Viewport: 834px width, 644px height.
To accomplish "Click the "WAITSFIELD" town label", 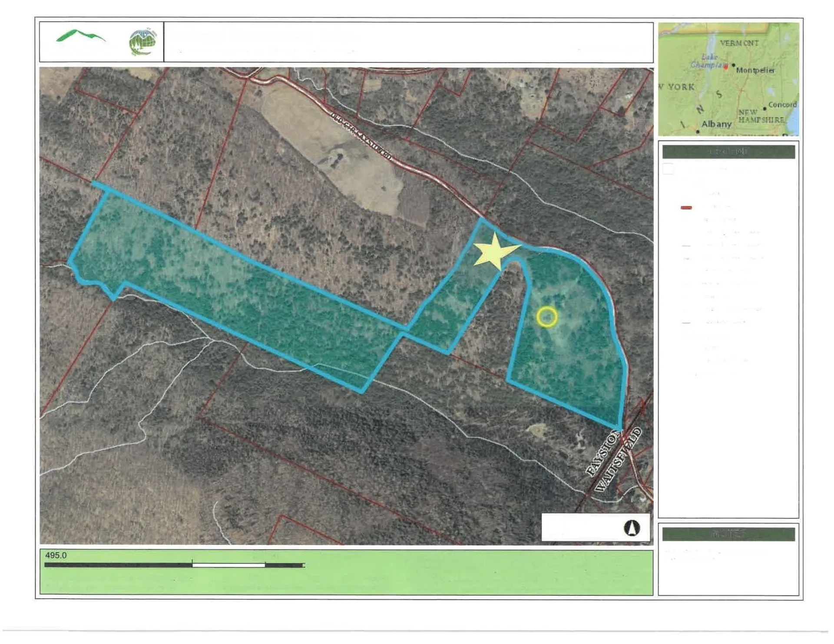I will pyautogui.click(x=618, y=459).
